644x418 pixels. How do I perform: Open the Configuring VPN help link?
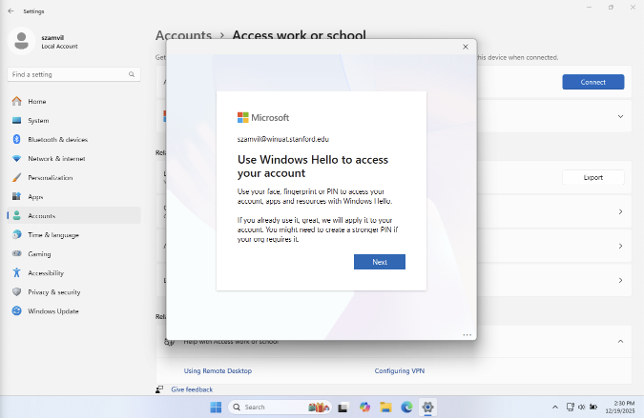(399, 371)
